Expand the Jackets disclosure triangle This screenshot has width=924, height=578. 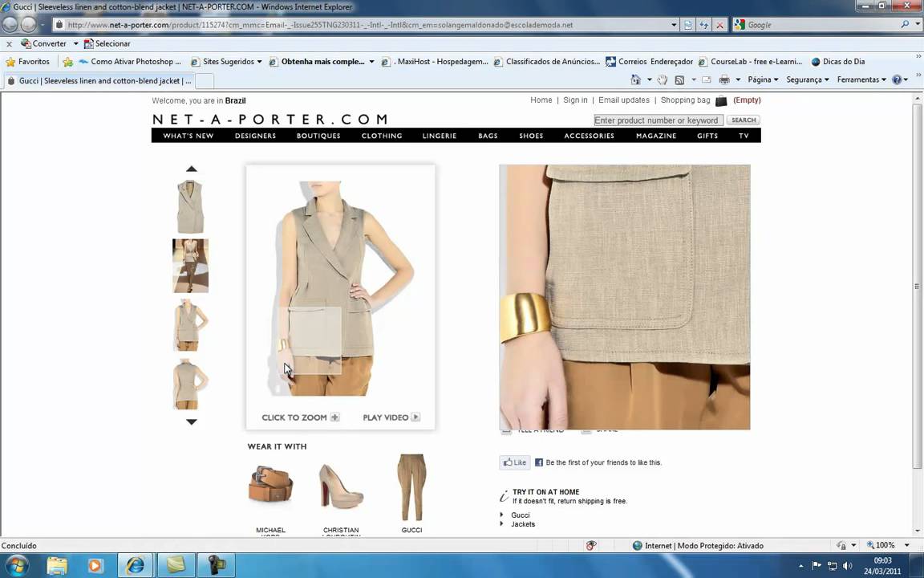pyautogui.click(x=502, y=523)
